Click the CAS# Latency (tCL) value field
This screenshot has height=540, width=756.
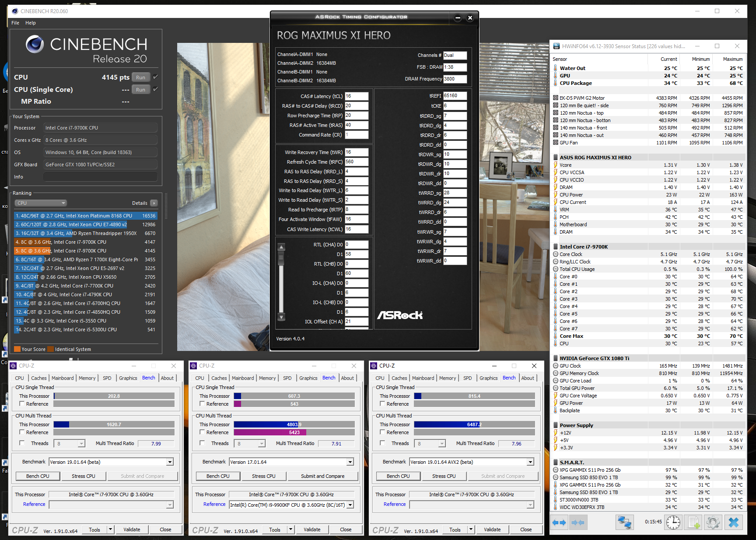(x=357, y=96)
